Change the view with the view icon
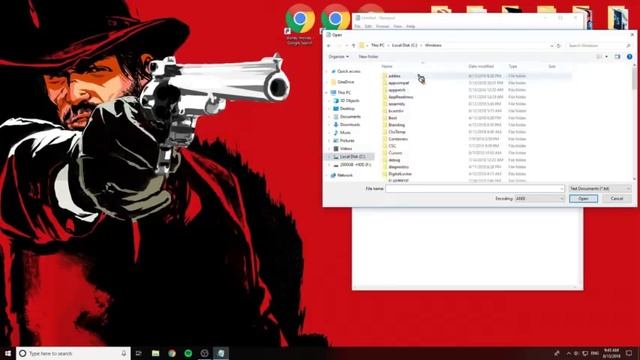This screenshot has width=640, height=360. pos(599,57)
